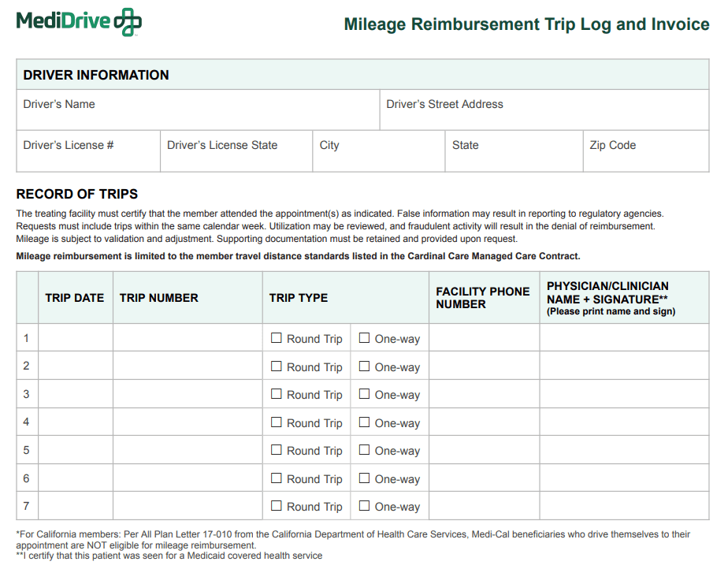728x569 pixels.
Task: Click the Driver's Street Address field
Action: coord(544,110)
